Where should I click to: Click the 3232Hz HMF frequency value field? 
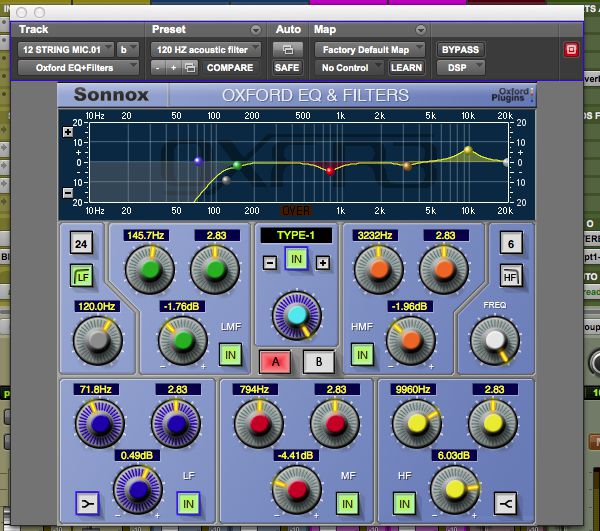(375, 235)
